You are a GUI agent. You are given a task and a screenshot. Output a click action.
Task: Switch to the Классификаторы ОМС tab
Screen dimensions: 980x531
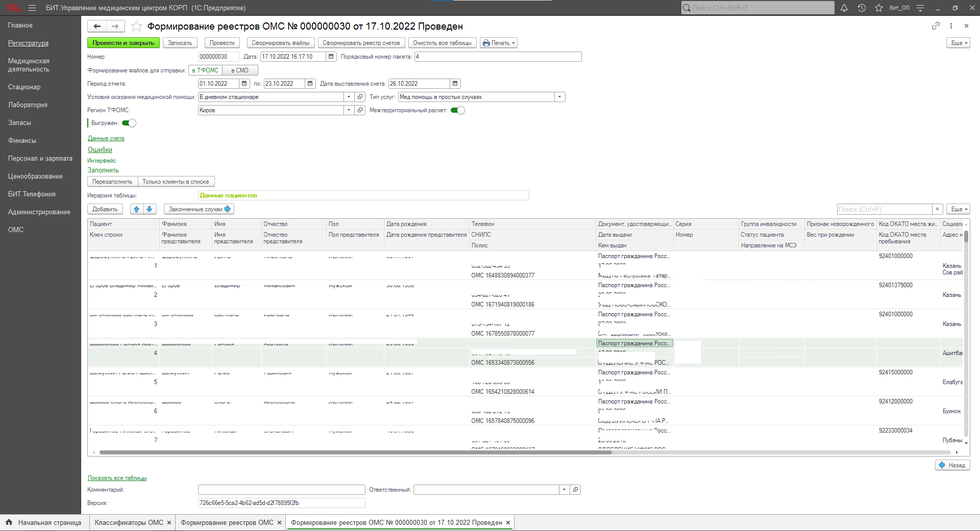[x=129, y=523]
